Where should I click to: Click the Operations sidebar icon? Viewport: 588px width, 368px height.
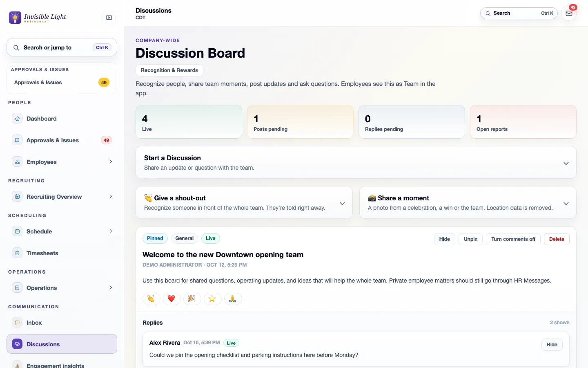17,288
